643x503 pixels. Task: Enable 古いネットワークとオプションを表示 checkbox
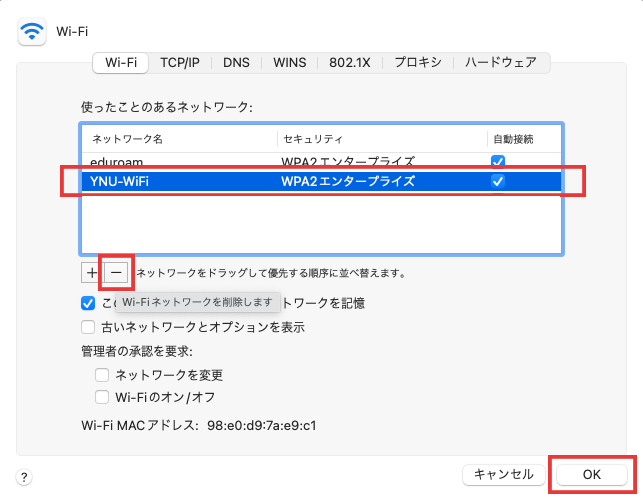click(89, 327)
